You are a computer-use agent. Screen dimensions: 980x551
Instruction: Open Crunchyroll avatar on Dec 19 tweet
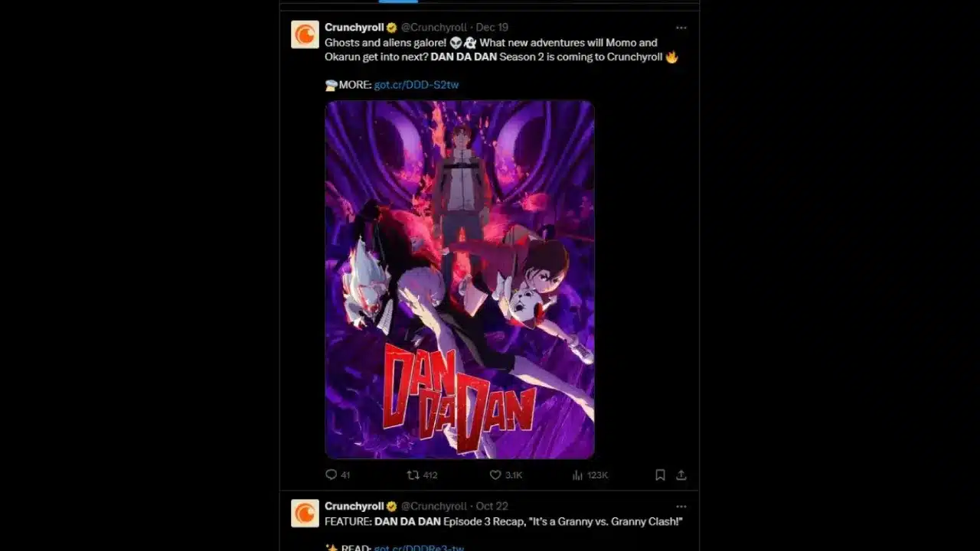point(305,34)
